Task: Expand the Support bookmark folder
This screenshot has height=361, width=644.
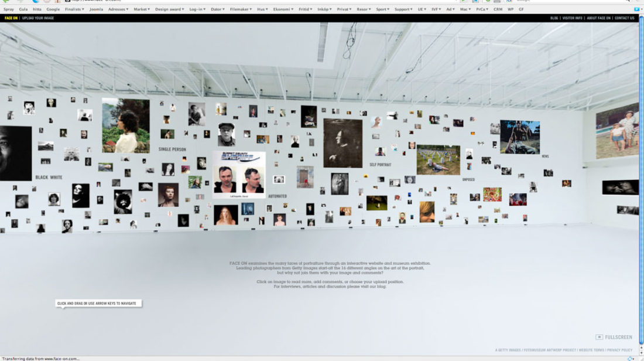Action: [403, 9]
